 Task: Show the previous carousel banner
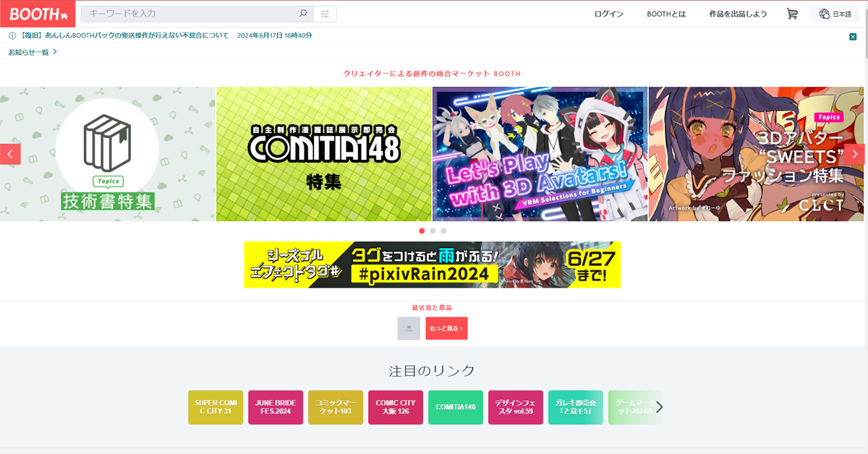tap(10, 154)
